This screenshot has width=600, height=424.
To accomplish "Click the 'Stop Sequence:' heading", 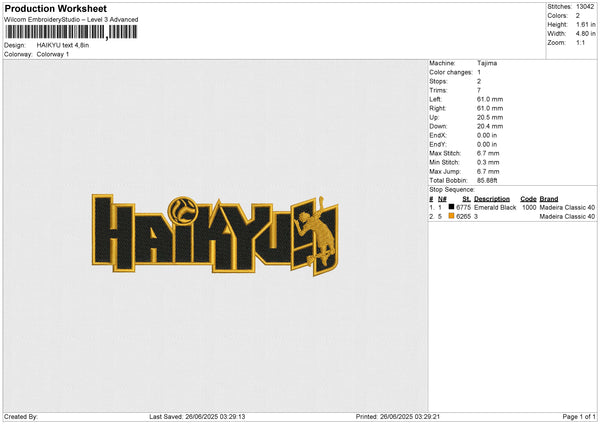I will point(452,190).
